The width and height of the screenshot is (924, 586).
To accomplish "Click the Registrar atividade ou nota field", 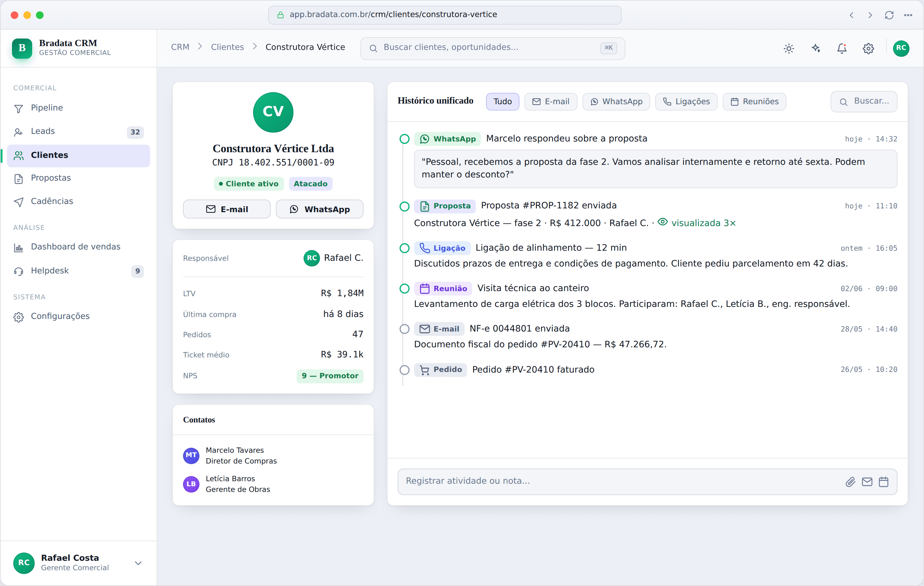I will (647, 481).
